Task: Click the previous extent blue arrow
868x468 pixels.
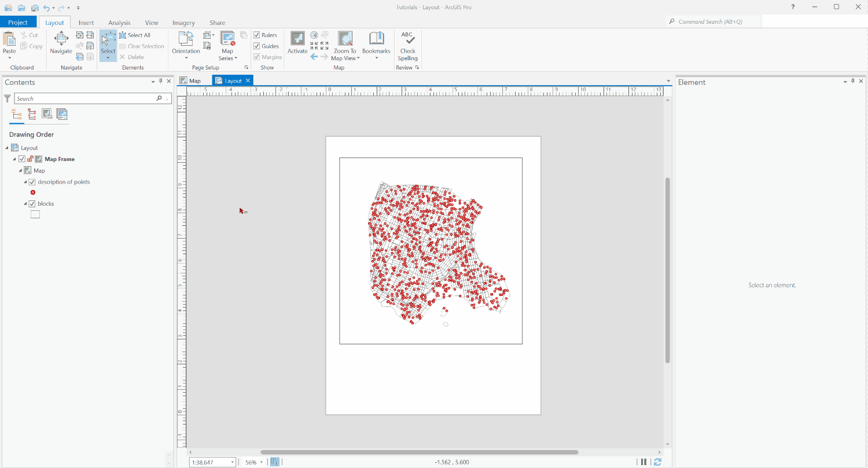Action: click(x=314, y=57)
